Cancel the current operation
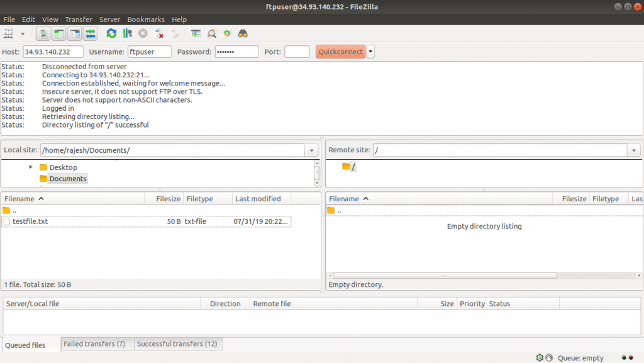The height and width of the screenshot is (363, 644). [x=143, y=34]
